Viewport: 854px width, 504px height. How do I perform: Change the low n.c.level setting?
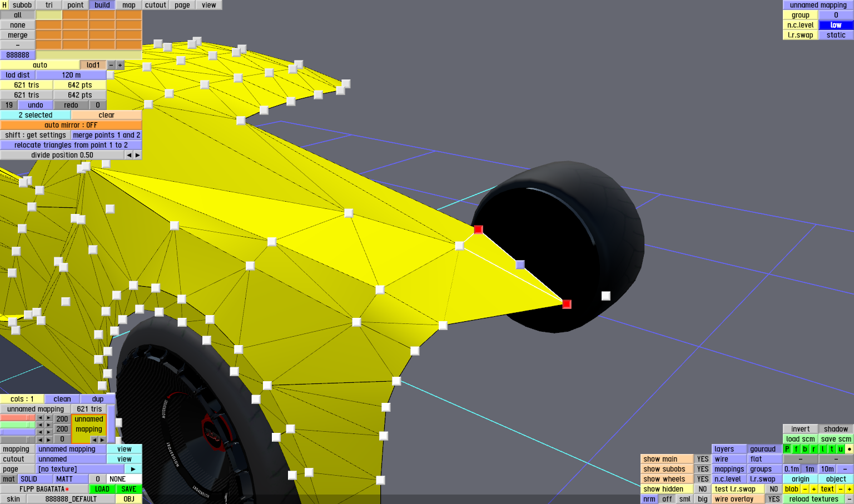[836, 25]
